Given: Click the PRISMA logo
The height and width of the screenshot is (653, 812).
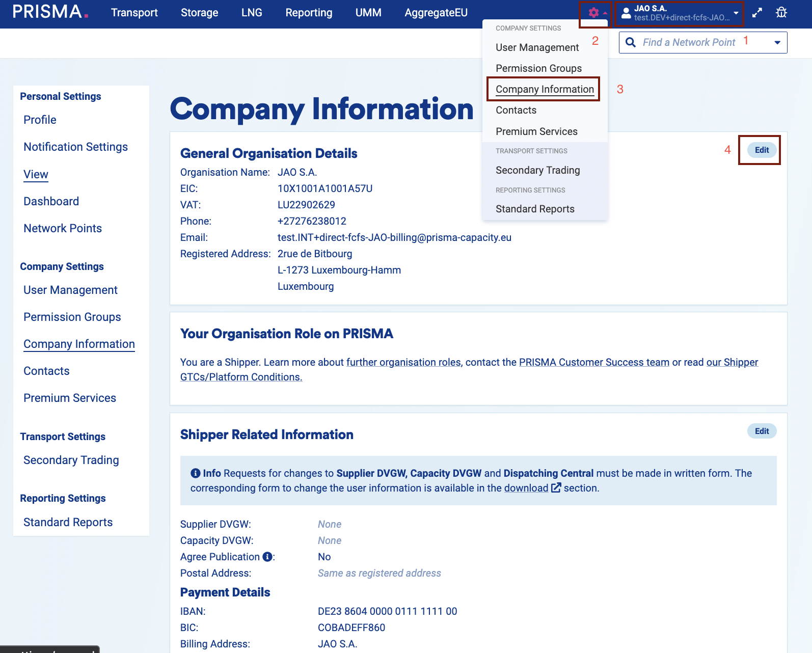Looking at the screenshot, I should (50, 12).
